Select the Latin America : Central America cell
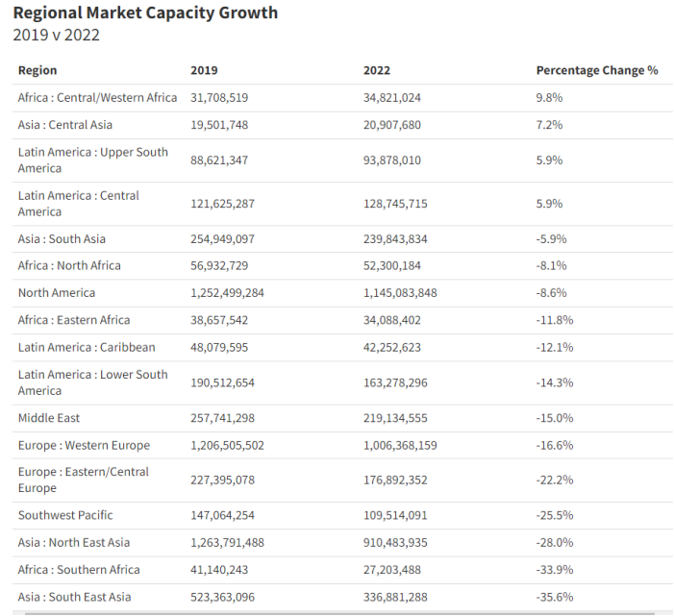Image resolution: width=674 pixels, height=616 pixels. pos(78,203)
